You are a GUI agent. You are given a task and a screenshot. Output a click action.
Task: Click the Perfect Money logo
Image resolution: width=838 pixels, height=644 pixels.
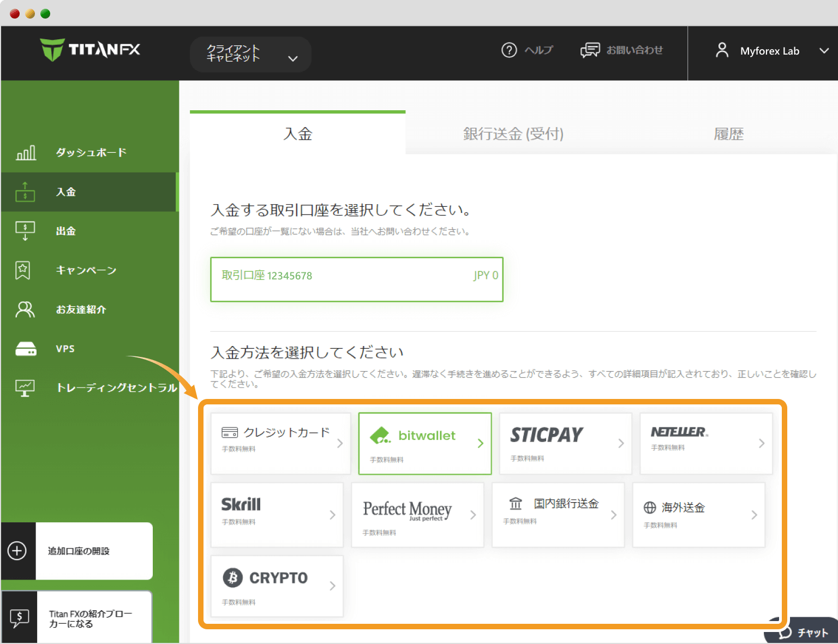pos(408,510)
